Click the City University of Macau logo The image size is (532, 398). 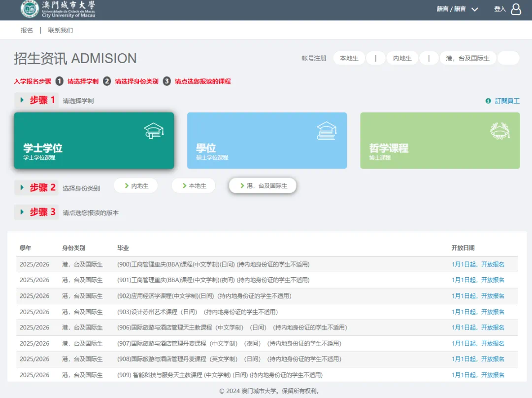click(x=58, y=9)
